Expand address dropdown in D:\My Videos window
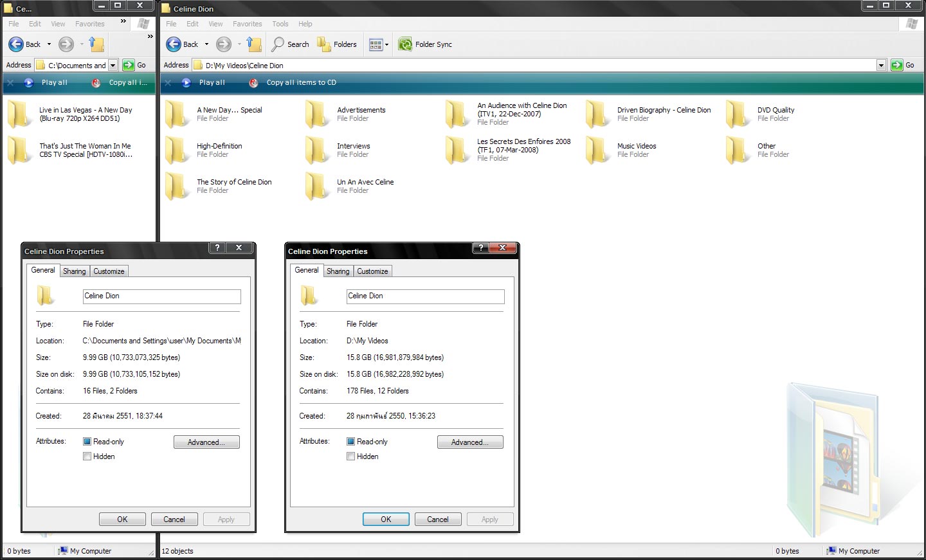 [x=881, y=65]
